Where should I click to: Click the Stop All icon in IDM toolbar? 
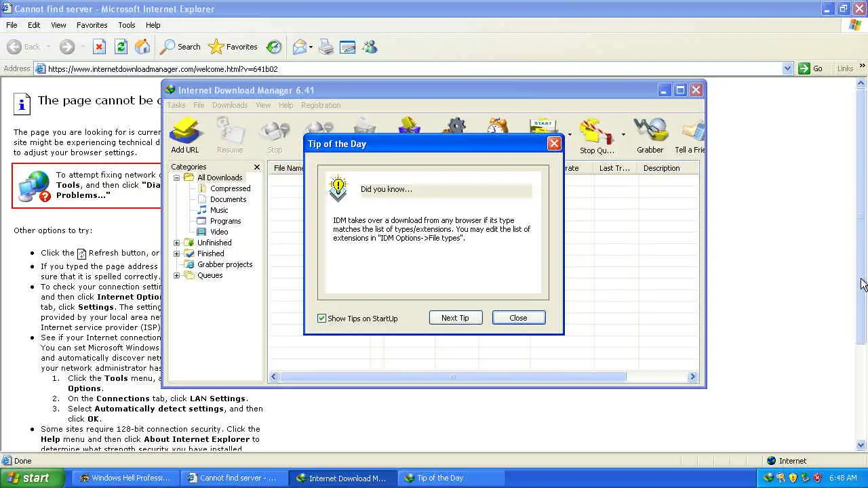[x=319, y=127]
